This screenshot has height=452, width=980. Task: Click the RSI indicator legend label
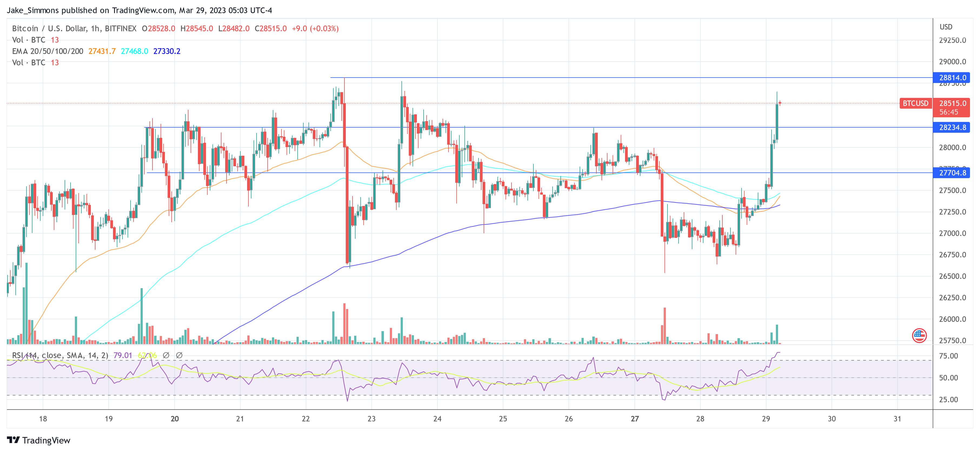[60, 355]
